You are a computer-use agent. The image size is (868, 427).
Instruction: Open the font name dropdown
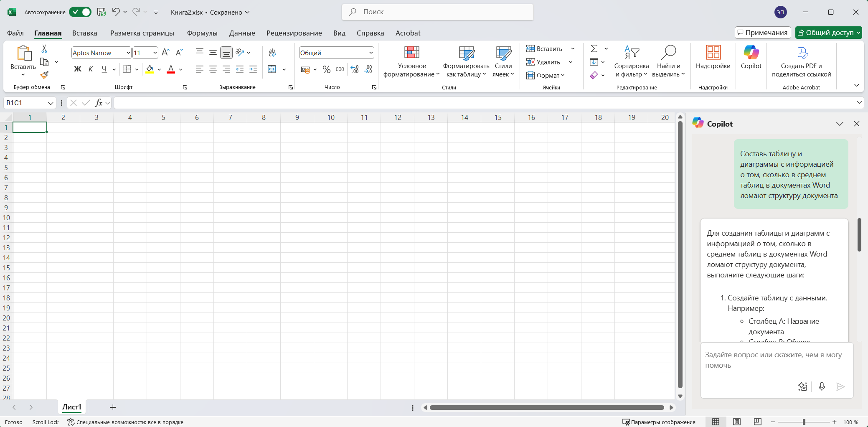tap(128, 53)
